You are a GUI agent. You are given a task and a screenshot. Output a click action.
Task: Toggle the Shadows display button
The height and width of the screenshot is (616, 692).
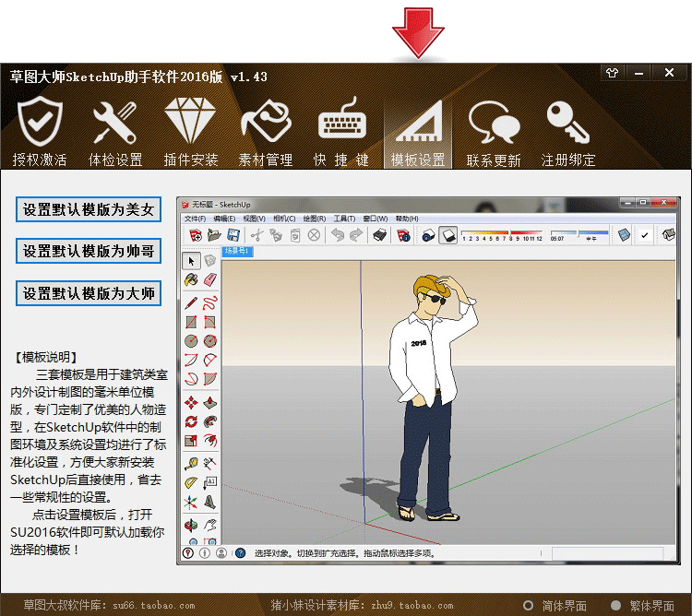pos(447,235)
